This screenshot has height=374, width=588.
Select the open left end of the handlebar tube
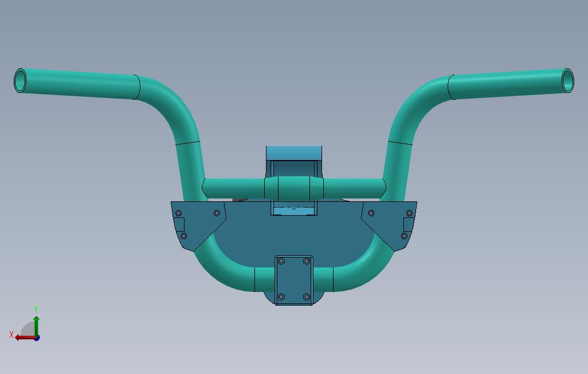tap(20, 80)
